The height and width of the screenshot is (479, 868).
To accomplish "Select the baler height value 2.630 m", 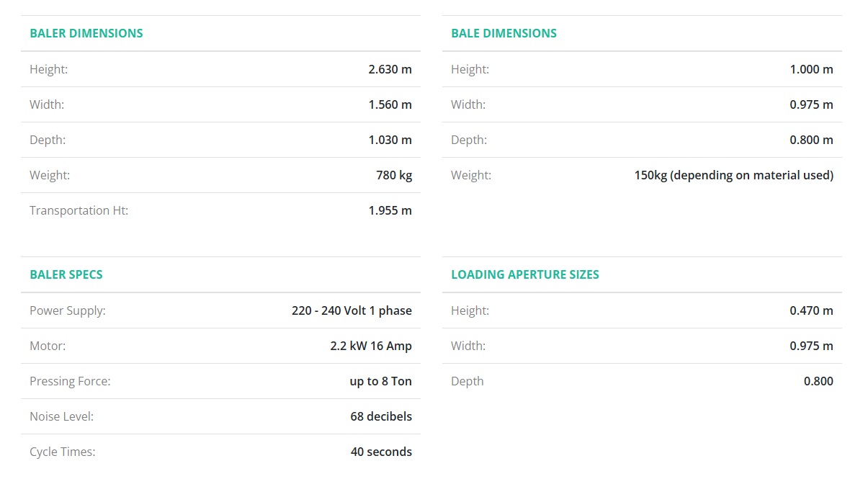I will (x=390, y=69).
